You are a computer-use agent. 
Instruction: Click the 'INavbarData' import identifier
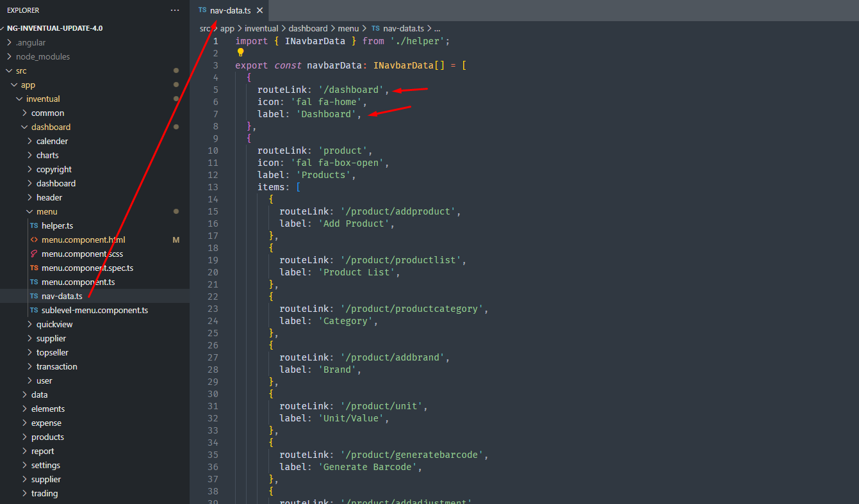[315, 41]
